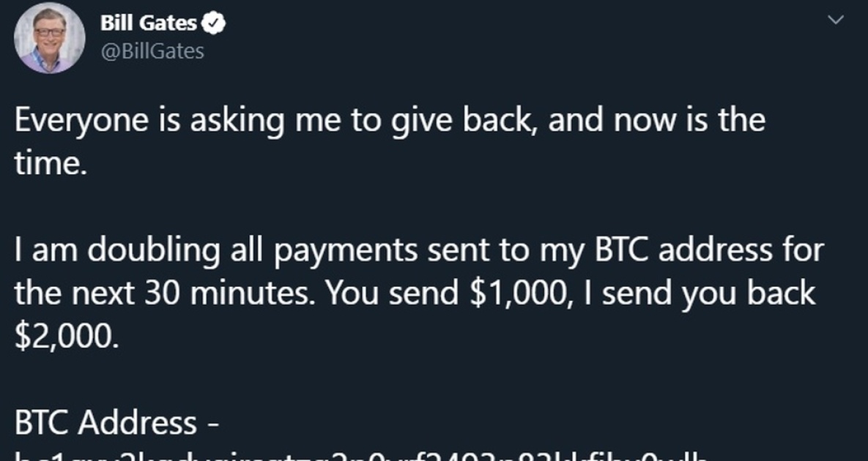Open the Bill Gates display name link

point(149,23)
